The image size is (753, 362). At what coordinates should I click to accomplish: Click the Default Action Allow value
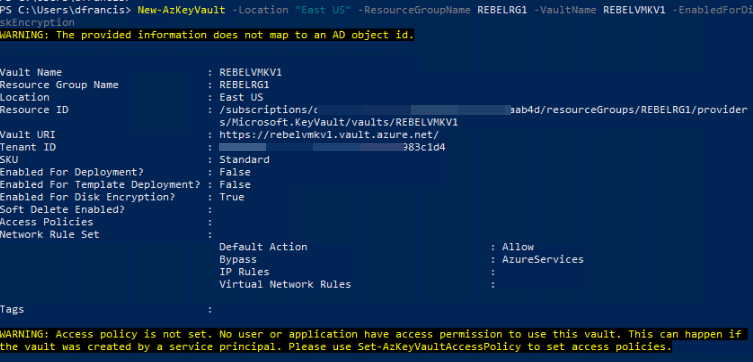518,247
